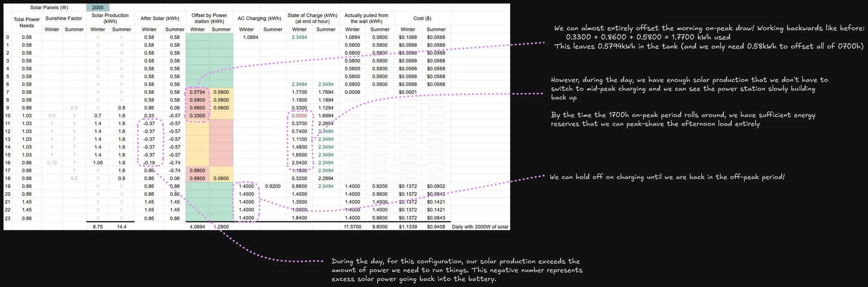The width and height of the screenshot is (868, 287).
Task: Select the 0.75 winter Sunshine Factor cell
Action: 52,163
